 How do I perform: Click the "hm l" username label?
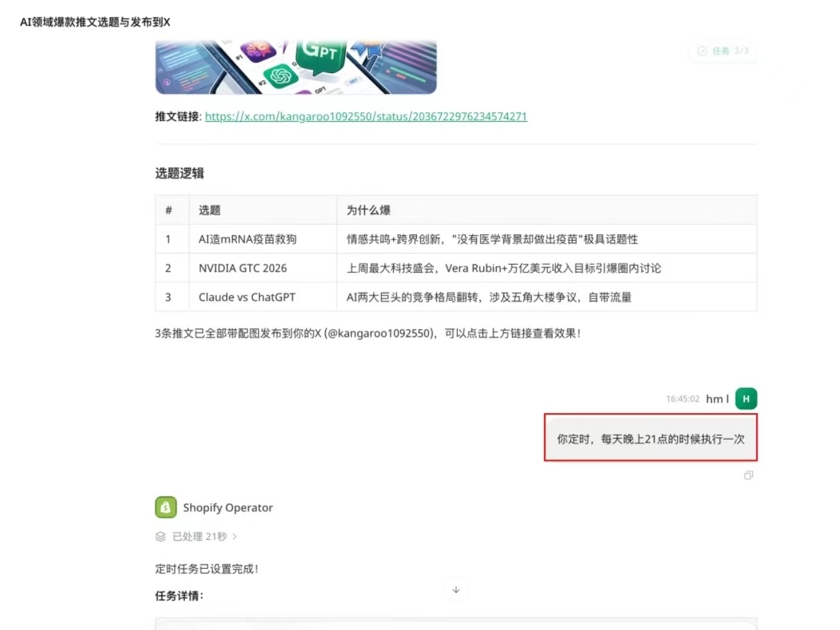(x=718, y=399)
